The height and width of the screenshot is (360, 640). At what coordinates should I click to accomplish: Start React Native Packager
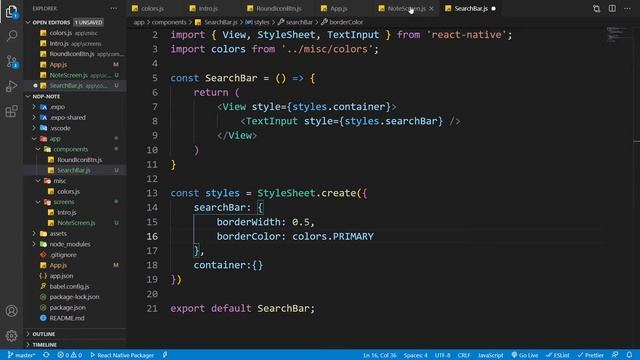(122, 355)
